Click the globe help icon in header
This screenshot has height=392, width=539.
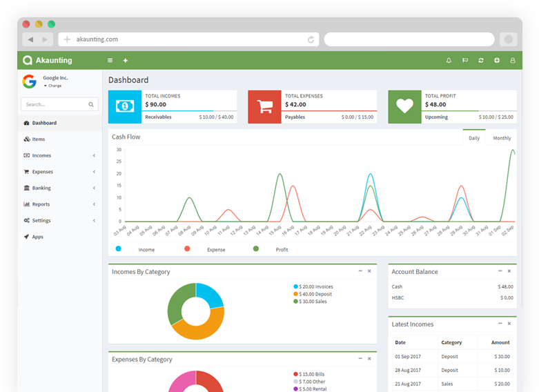[497, 60]
